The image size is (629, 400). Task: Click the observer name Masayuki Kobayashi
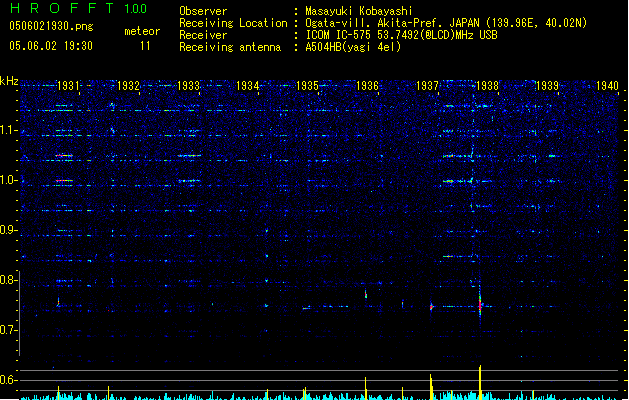tap(358, 11)
